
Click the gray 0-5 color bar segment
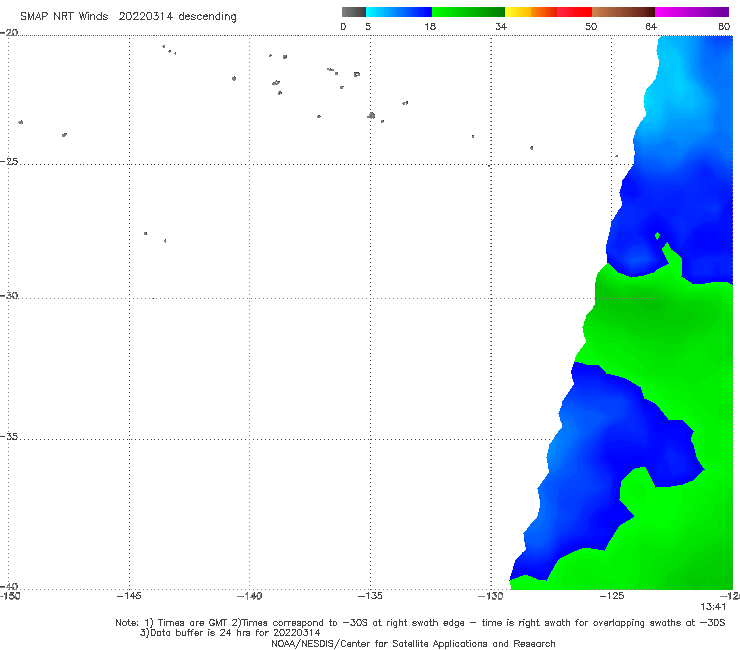[354, 12]
